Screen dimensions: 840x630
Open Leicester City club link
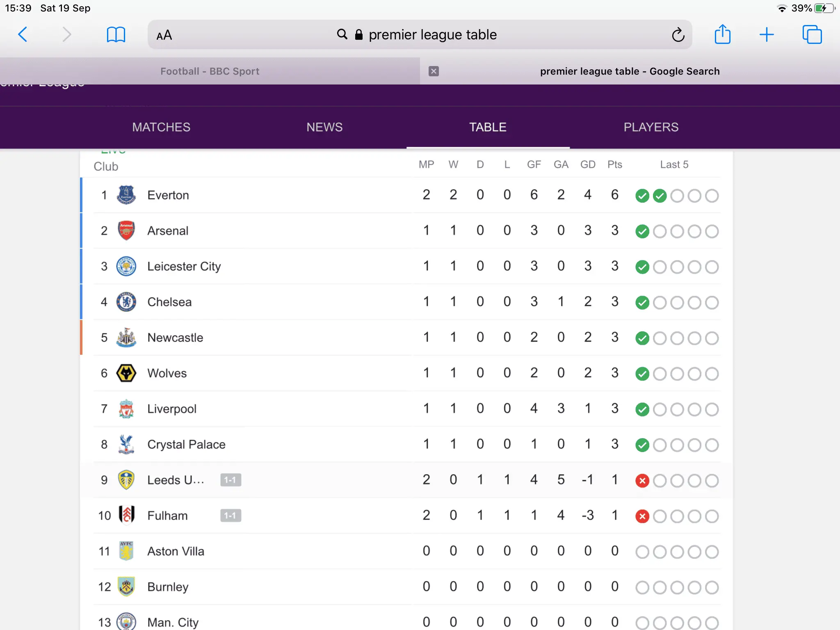tap(184, 267)
